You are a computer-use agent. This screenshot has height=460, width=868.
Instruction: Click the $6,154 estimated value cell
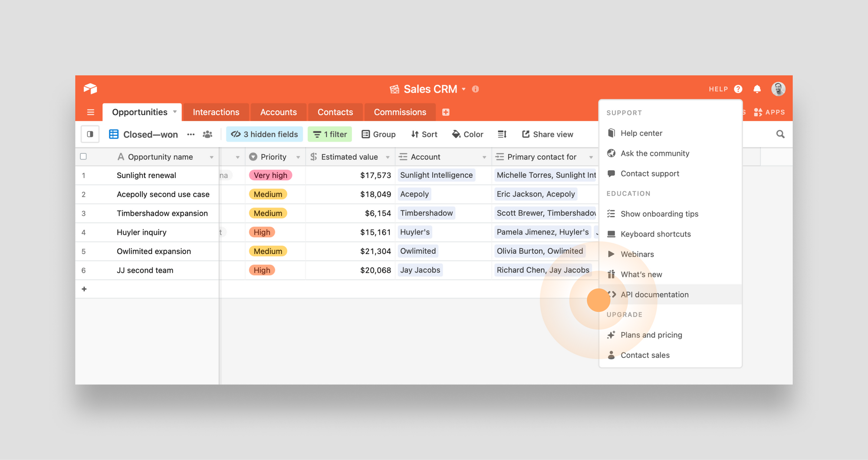click(350, 213)
